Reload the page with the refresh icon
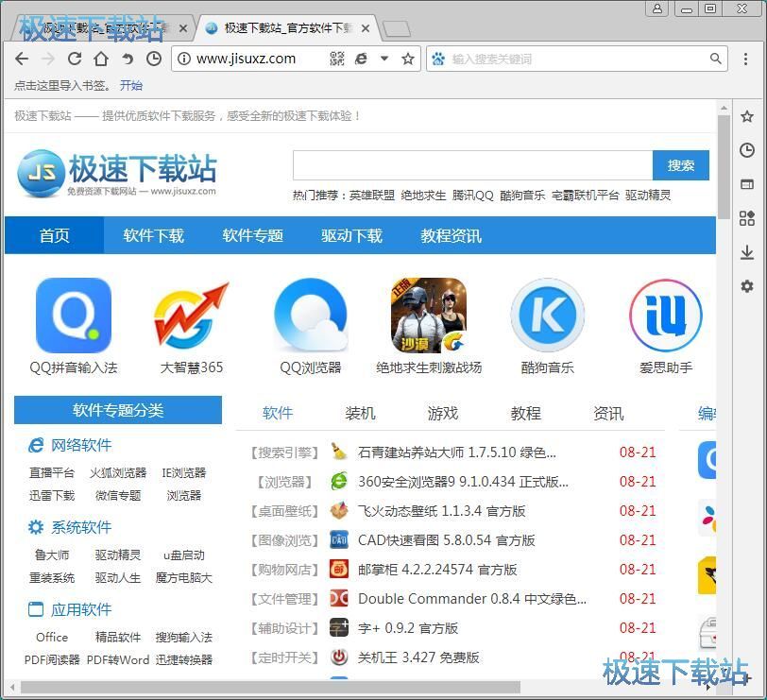Screen dimensions: 767x700 75,59
